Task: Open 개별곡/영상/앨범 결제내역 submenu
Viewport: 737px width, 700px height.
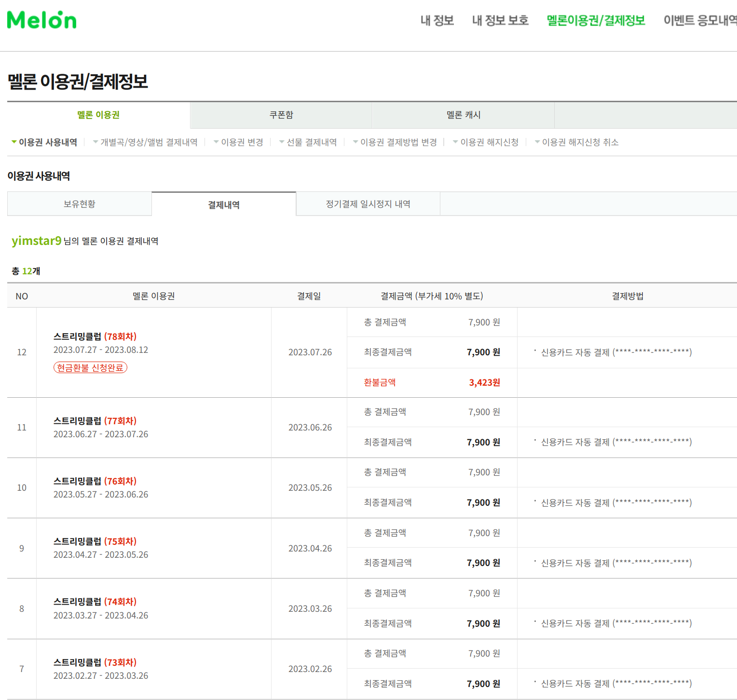Action: [149, 142]
